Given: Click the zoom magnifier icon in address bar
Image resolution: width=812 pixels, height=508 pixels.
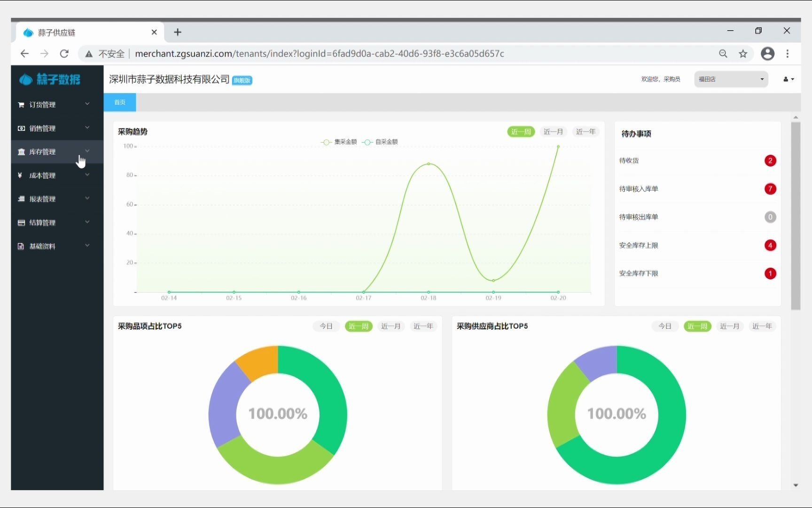Looking at the screenshot, I should click(723, 54).
